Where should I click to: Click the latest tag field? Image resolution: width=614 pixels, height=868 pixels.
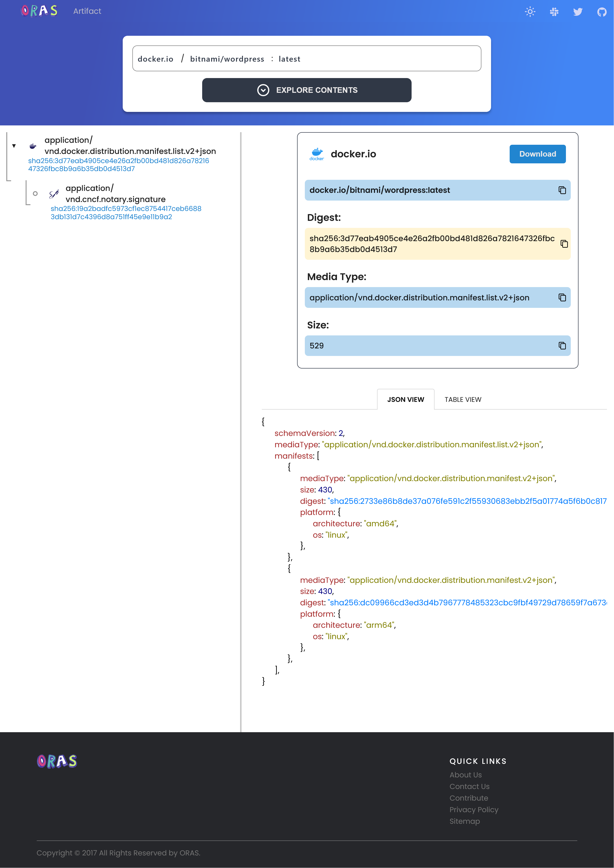[289, 59]
